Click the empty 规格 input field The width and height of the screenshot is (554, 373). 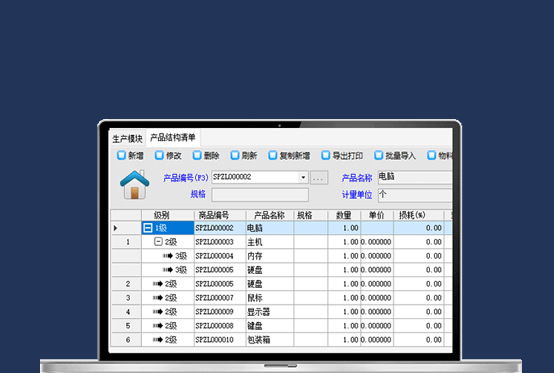tap(260, 195)
